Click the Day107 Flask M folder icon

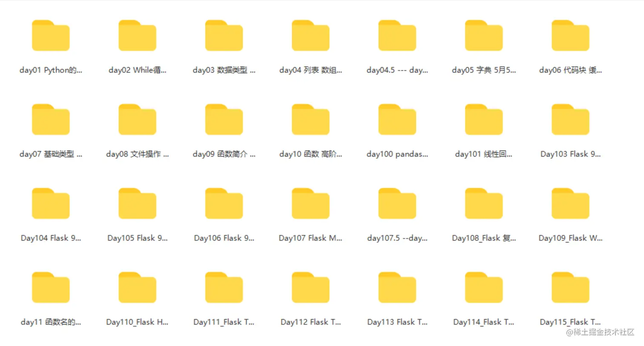(310, 203)
